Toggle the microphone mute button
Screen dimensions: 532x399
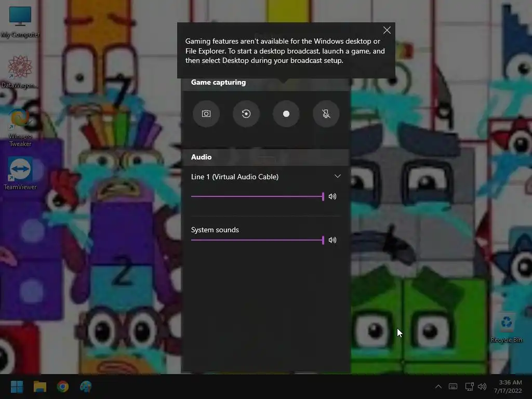[326, 114]
